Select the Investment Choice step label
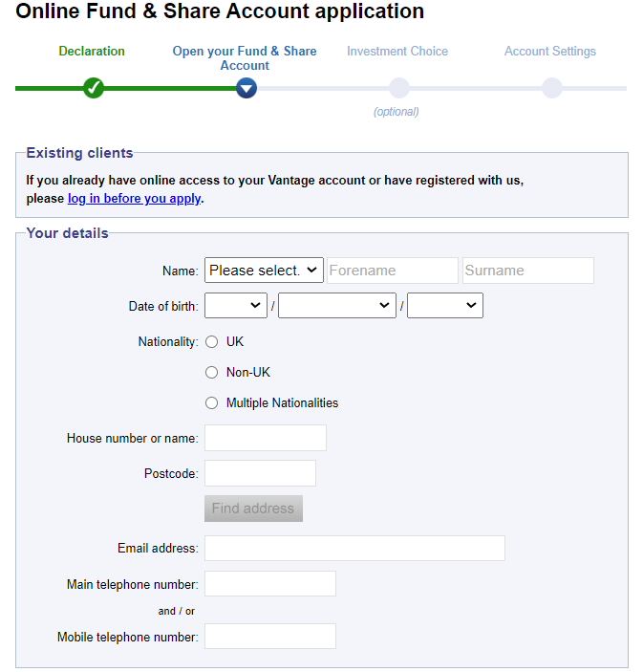Screen dimensions: 643x672 397,51
